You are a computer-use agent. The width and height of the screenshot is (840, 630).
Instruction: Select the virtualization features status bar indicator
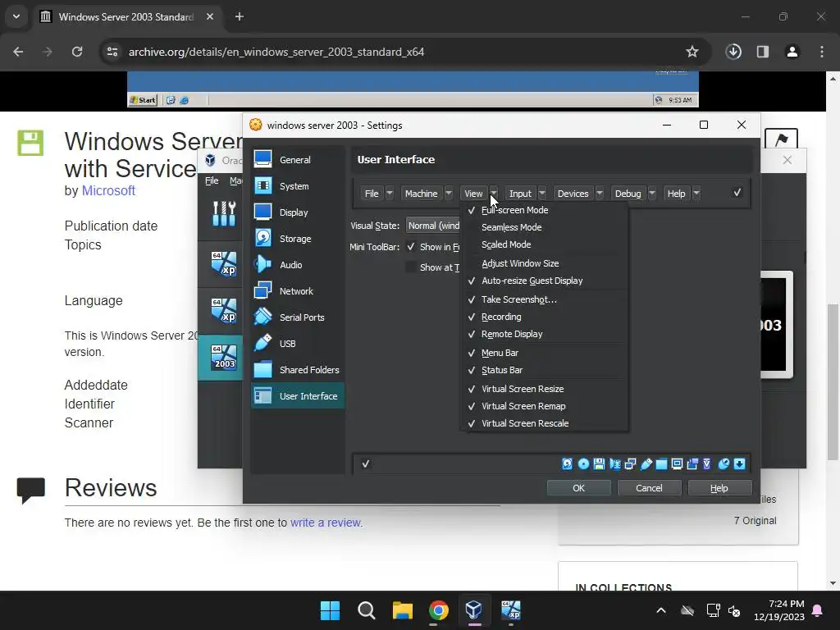click(x=707, y=464)
